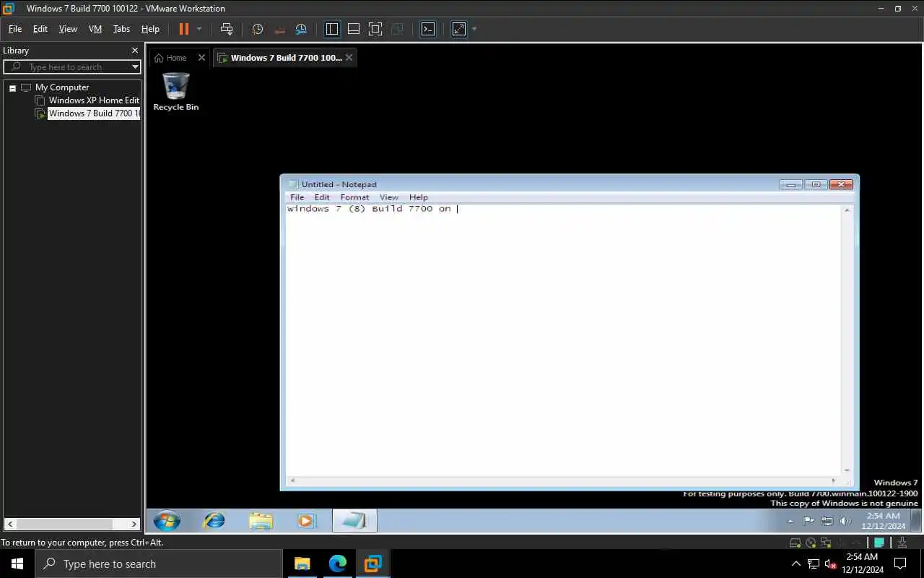924x578 pixels.
Task: Click the Notepad horizontal scrollbar left arrow
Action: [x=292, y=480]
